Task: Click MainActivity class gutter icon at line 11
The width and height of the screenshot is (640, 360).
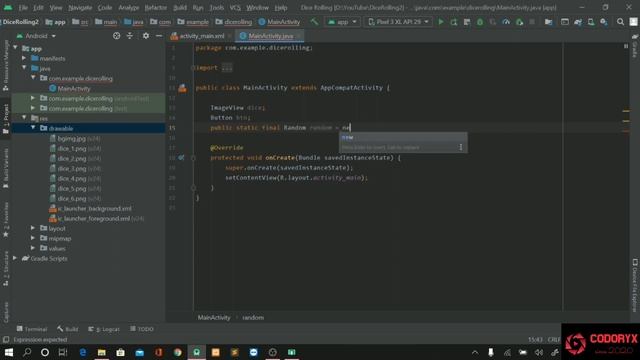Action: [x=182, y=88]
